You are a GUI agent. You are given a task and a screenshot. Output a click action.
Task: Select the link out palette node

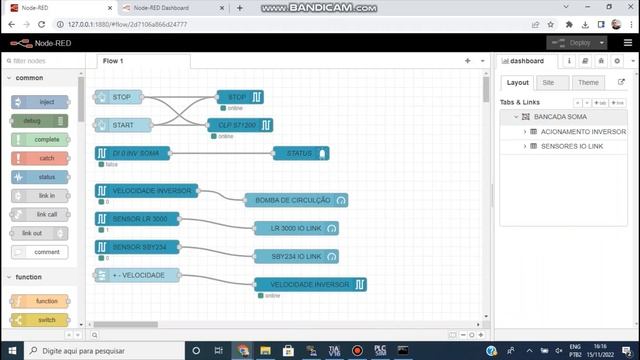coord(39,233)
